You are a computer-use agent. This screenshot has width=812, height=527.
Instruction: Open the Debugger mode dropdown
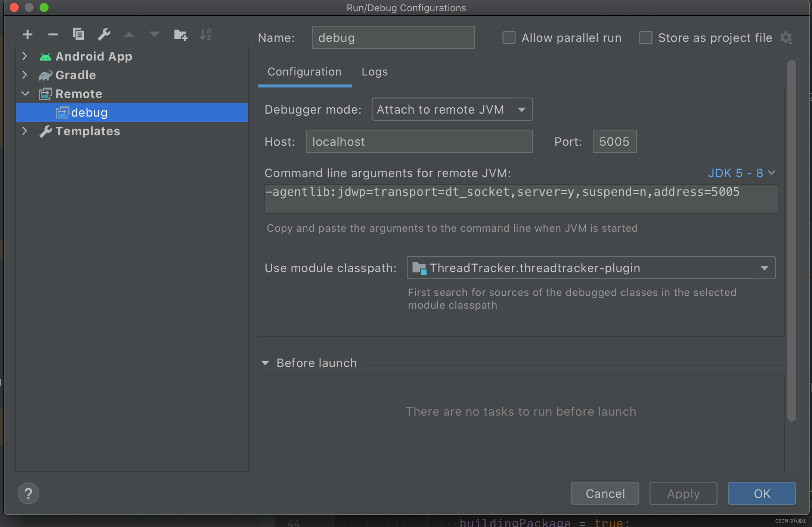coord(450,109)
